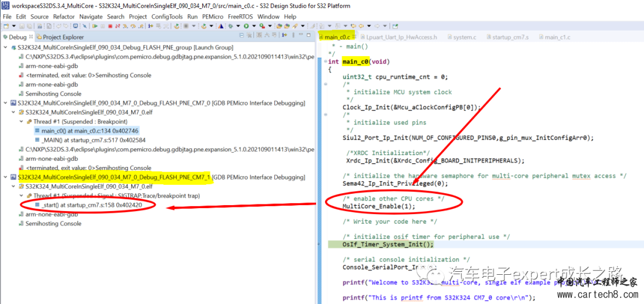Click the green Run launch icon

pyautogui.click(x=246, y=26)
